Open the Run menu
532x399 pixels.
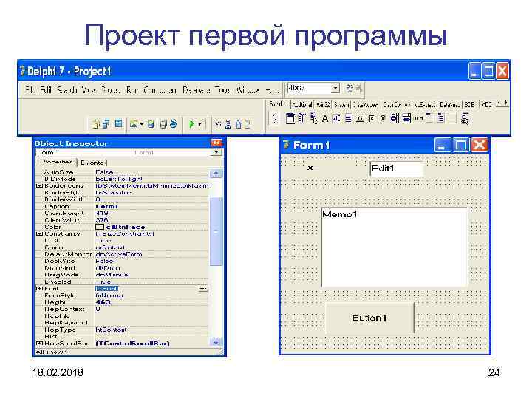click(132, 90)
